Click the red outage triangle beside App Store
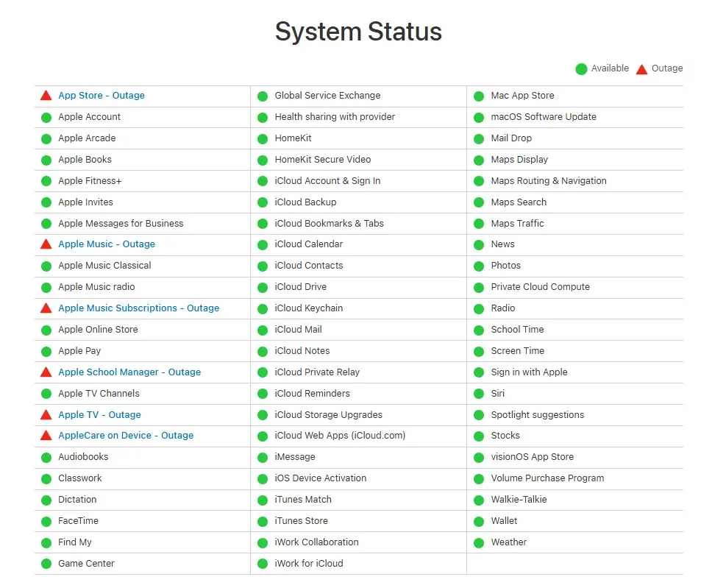The image size is (726, 588). click(46, 96)
